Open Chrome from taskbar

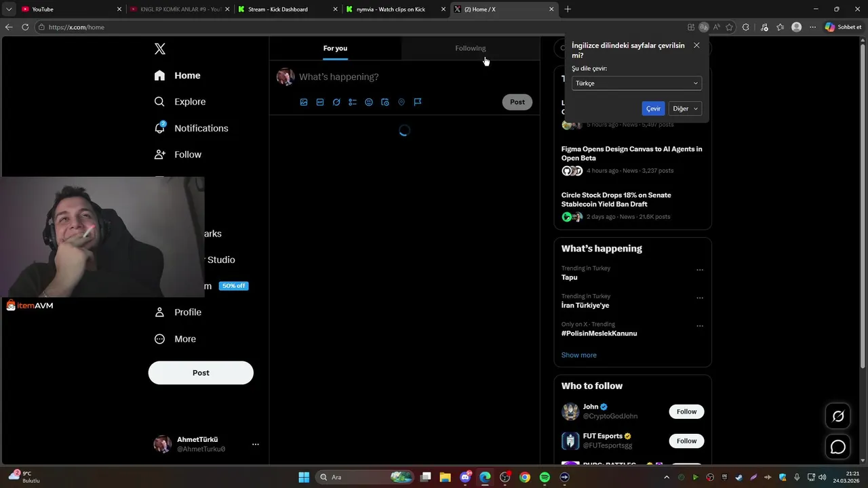pyautogui.click(x=525, y=477)
